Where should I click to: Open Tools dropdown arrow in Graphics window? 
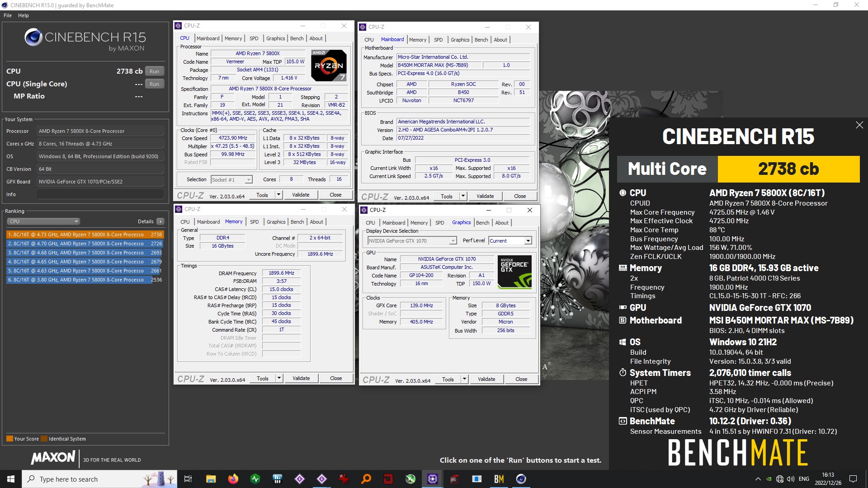click(464, 379)
